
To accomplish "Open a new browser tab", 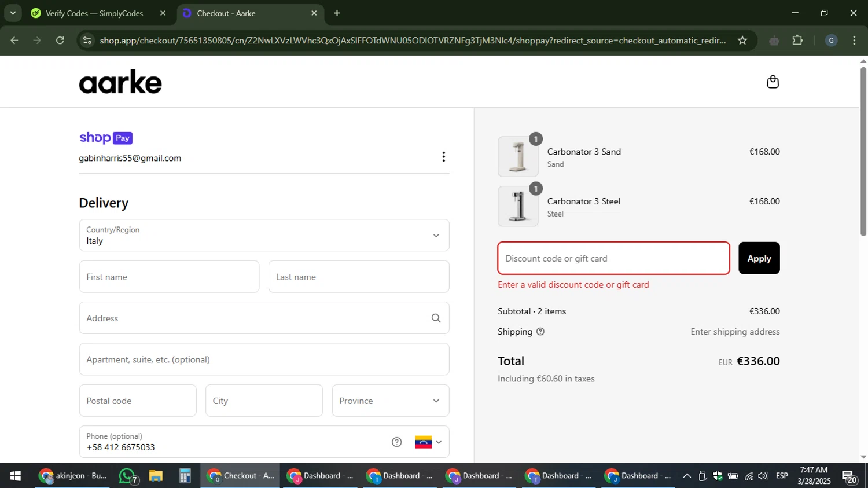I will click(337, 13).
